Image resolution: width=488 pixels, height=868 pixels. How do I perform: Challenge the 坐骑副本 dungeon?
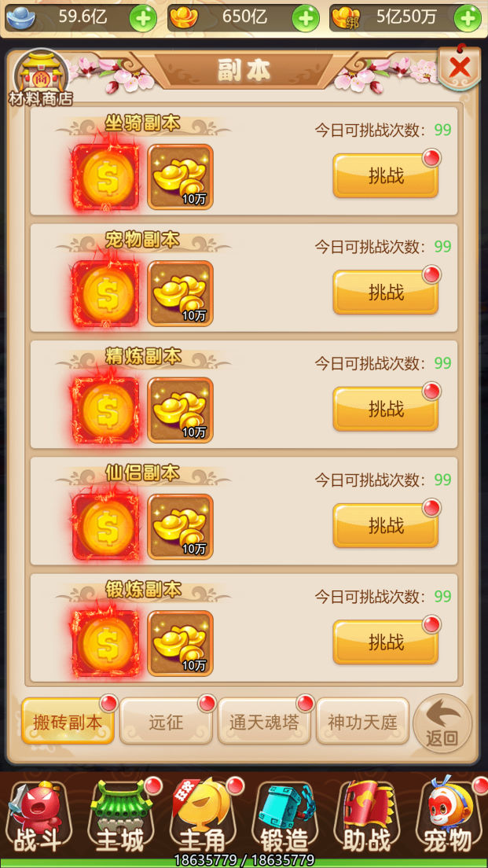tap(386, 175)
